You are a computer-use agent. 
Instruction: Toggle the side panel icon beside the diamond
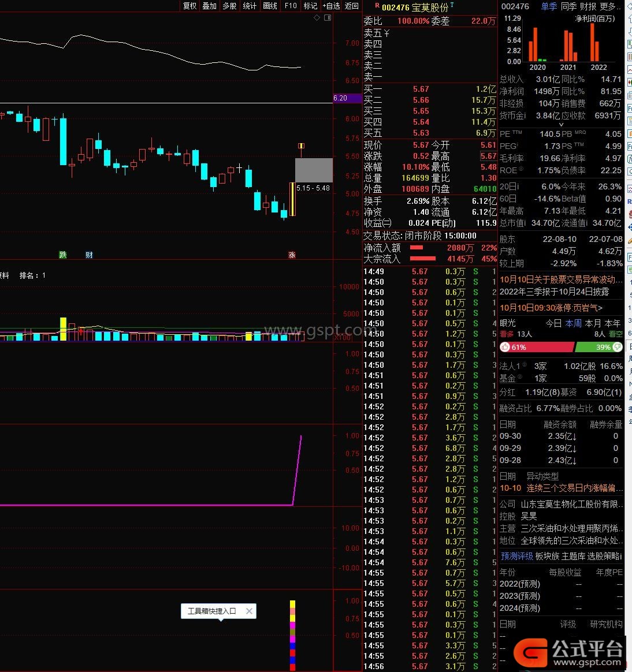click(328, 17)
